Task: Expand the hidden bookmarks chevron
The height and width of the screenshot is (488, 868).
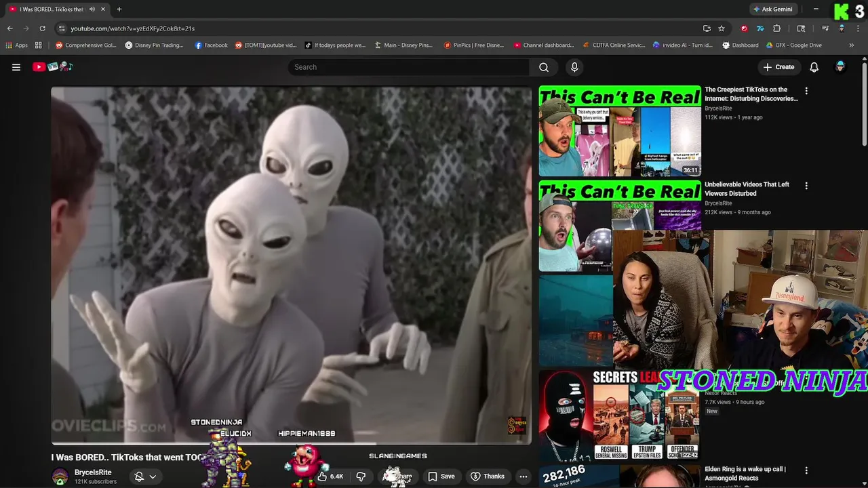Action: click(x=852, y=45)
